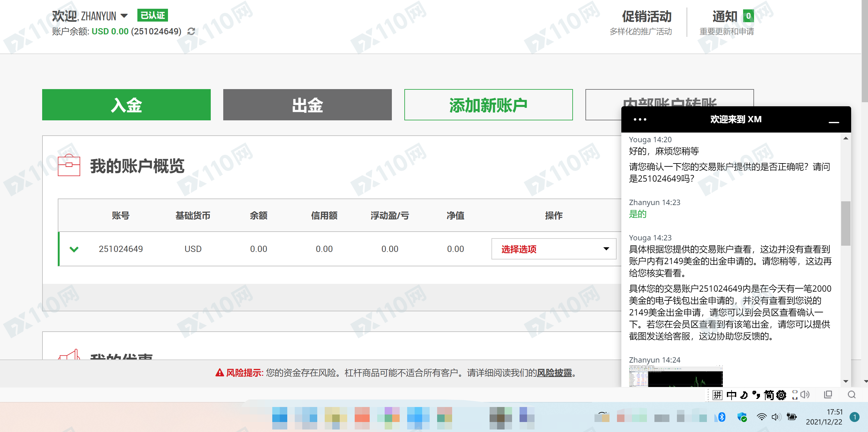
Task: Open notifications badge showing 0
Action: tap(748, 16)
